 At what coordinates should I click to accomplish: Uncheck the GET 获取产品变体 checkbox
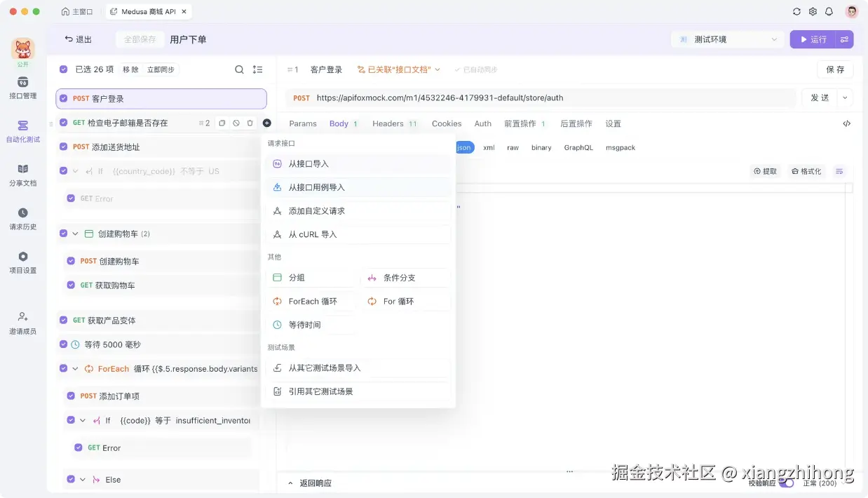point(63,321)
